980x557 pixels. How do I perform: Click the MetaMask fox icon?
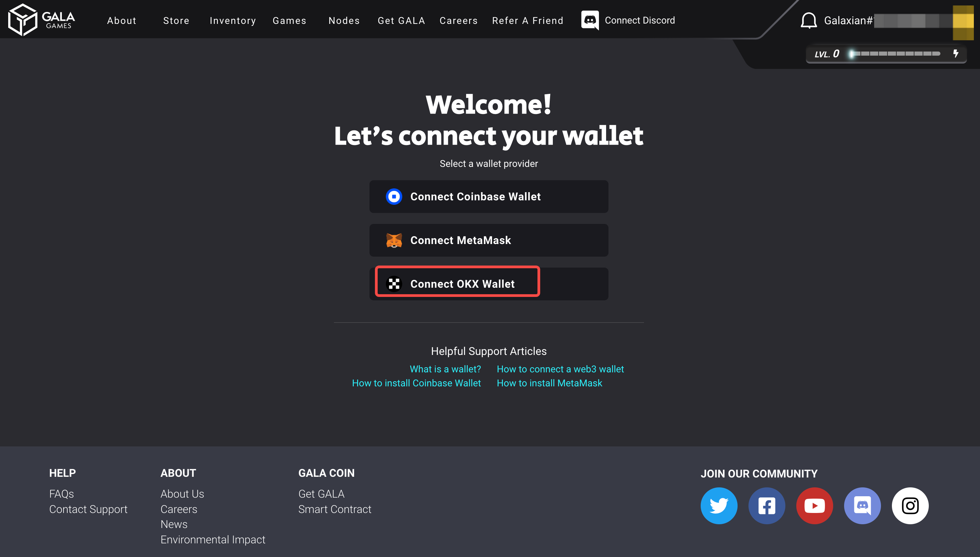394,240
